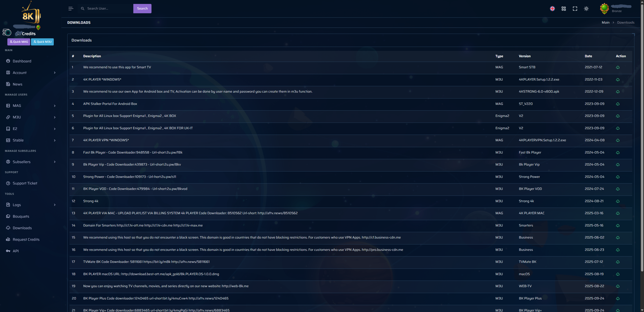
Task: Click the purple Search button
Action: click(142, 9)
